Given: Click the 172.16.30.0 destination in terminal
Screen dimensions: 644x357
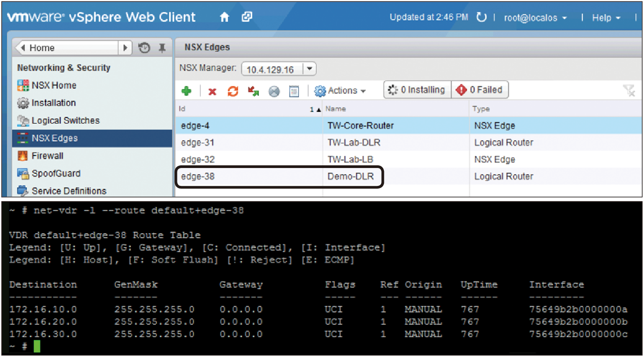Looking at the screenshot, I should point(43,334).
